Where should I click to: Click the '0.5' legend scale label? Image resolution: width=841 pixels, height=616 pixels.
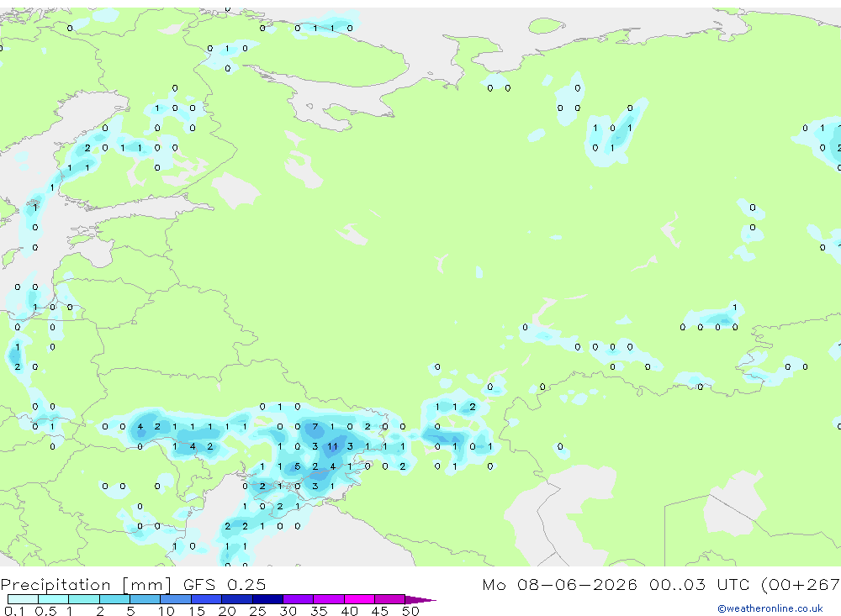click(x=45, y=611)
